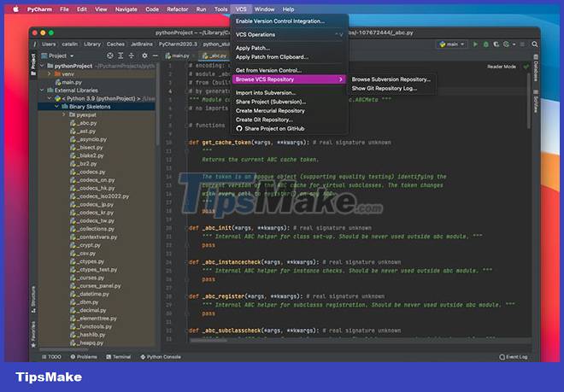Open the Apple menu
The width and height of the screenshot is (564, 392).
tap(15, 9)
